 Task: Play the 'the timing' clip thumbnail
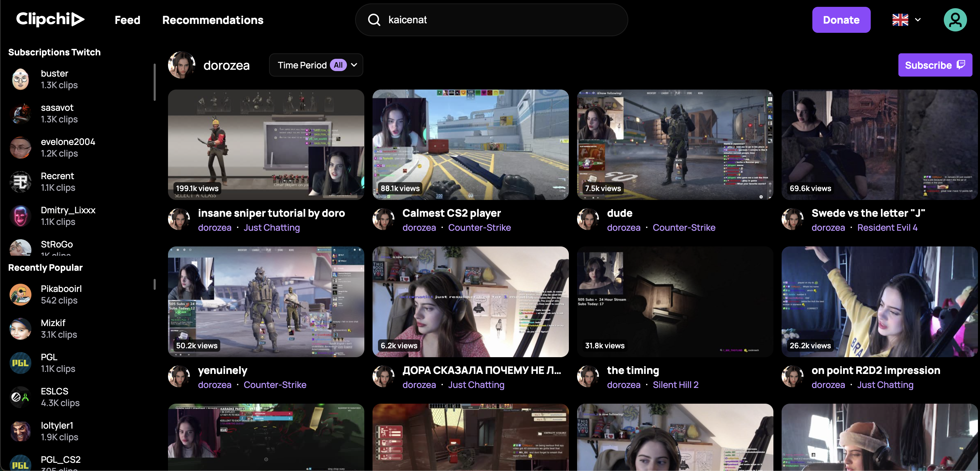coord(675,301)
